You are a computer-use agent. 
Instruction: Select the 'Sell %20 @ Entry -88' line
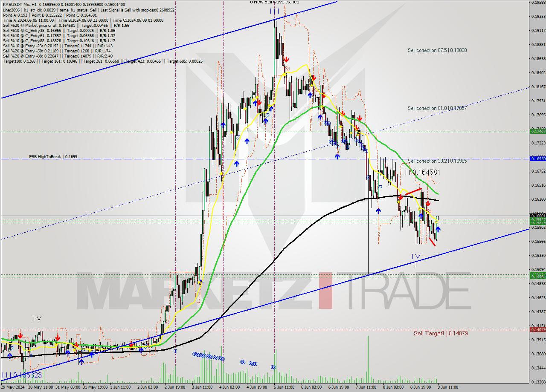[58, 56]
